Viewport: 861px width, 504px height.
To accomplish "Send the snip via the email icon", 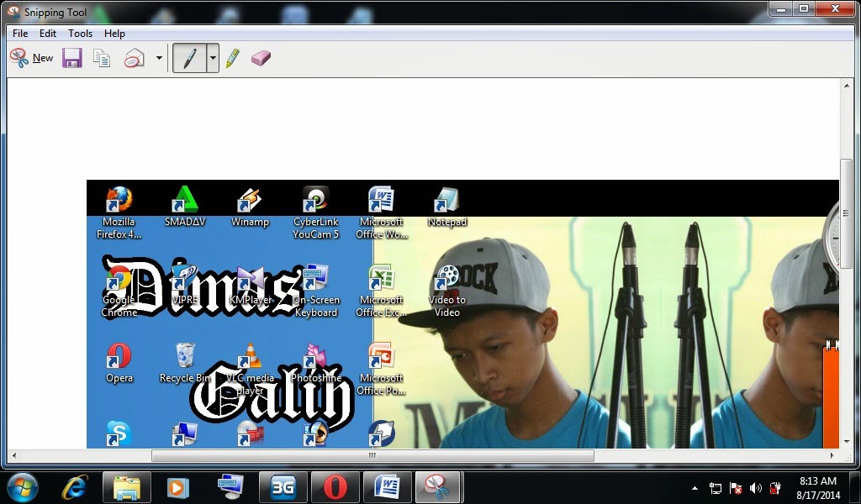I will click(135, 57).
